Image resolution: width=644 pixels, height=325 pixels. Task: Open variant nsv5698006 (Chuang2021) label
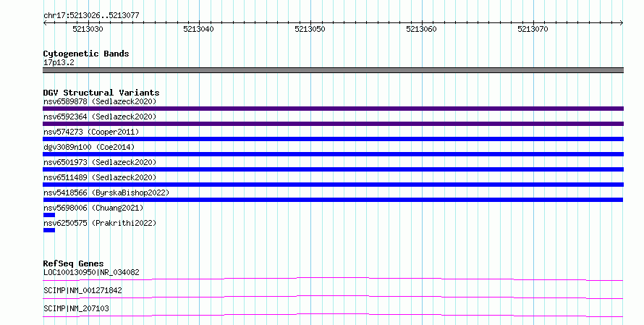tap(93, 208)
